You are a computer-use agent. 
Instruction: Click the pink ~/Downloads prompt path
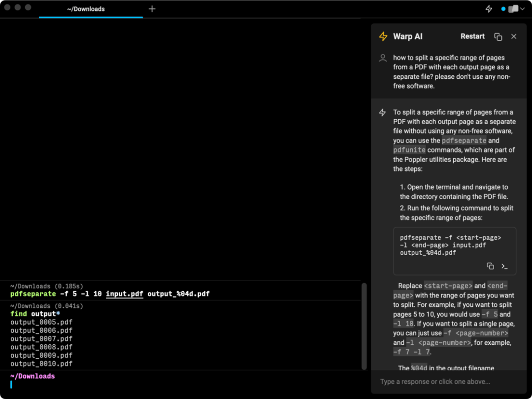(33, 376)
